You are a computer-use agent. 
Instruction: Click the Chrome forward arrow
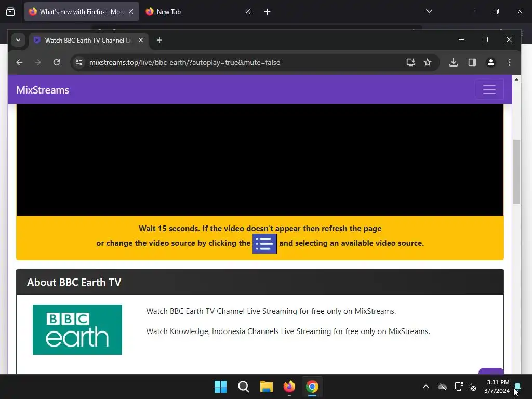pos(38,62)
